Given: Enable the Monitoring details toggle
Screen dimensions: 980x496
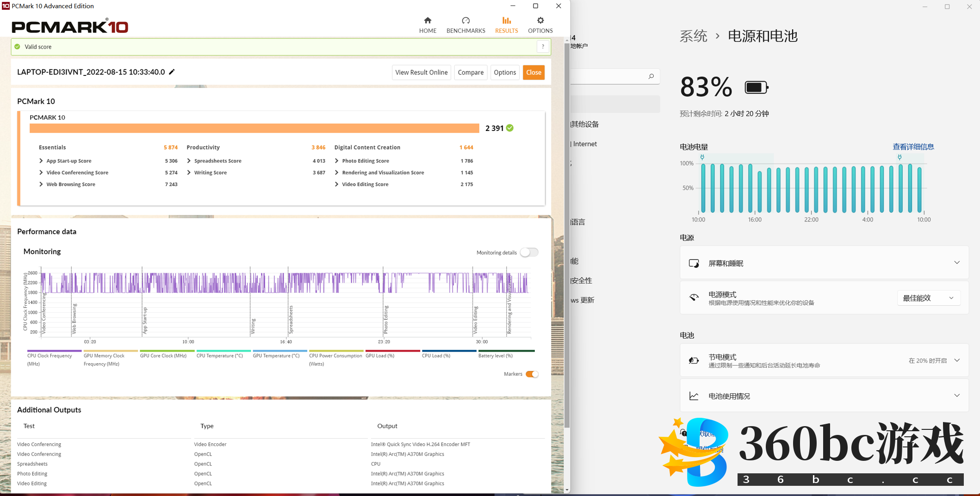Looking at the screenshot, I should point(529,253).
